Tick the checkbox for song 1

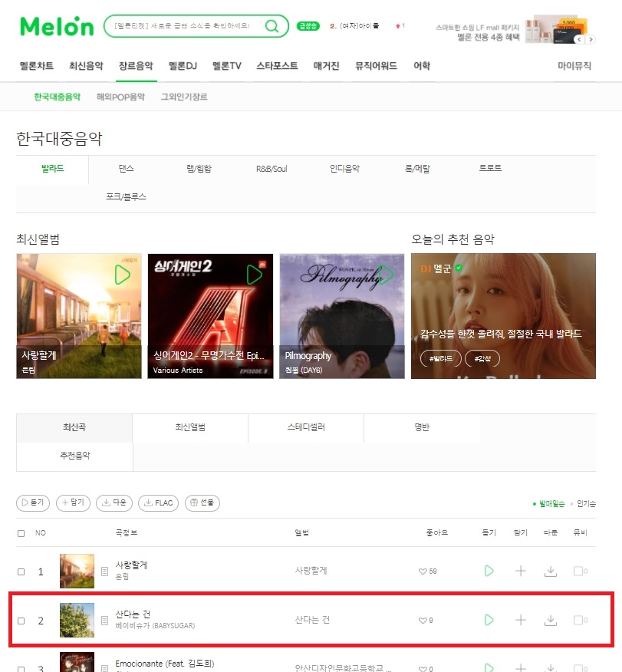tap(21, 572)
